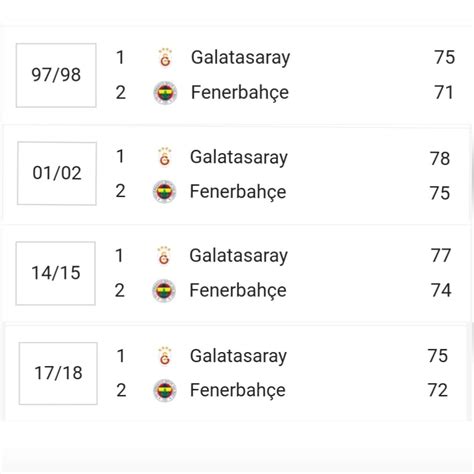Click Galatasaray's 78 points in 01/02
Viewport: 474px width, 474px height.
(x=440, y=158)
